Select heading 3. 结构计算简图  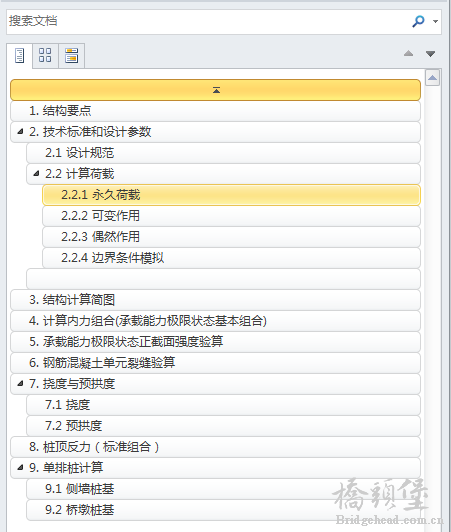click(215, 300)
